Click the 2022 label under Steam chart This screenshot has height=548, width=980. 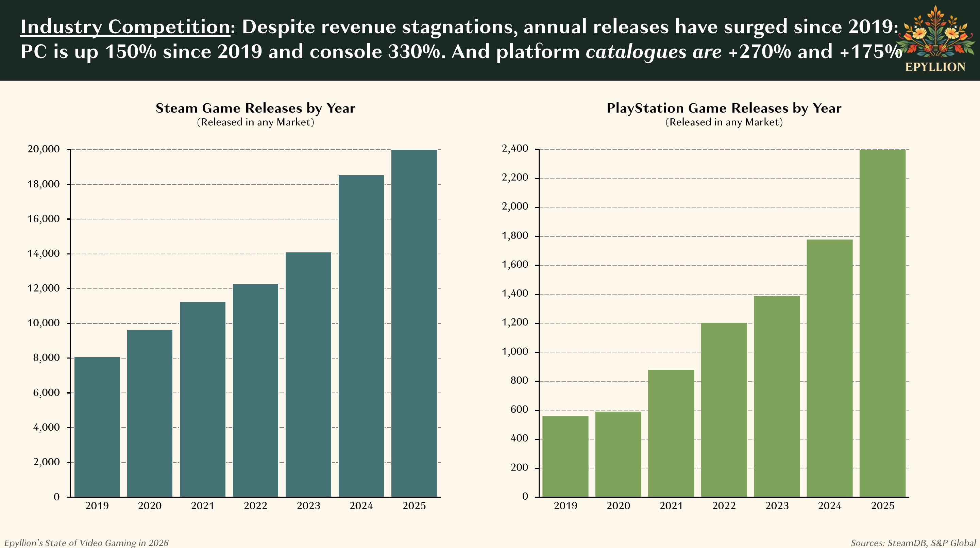pos(255,506)
